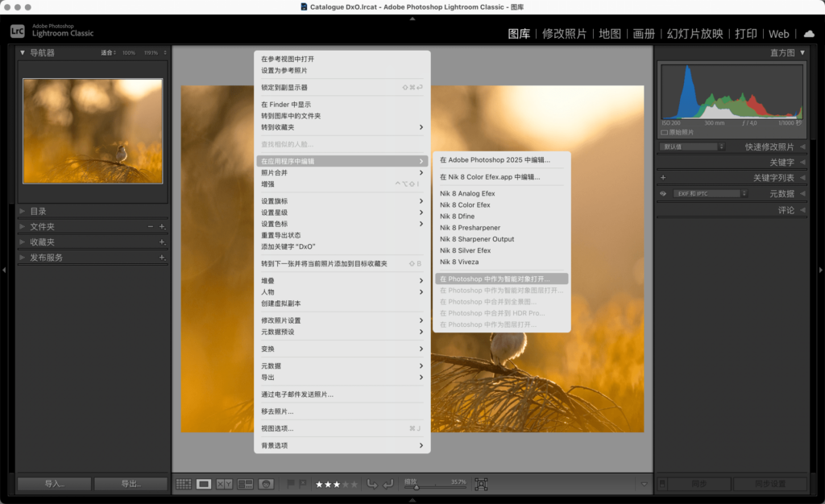825x504 pixels.
Task: Switch to the 修改照片 module
Action: [x=564, y=34]
